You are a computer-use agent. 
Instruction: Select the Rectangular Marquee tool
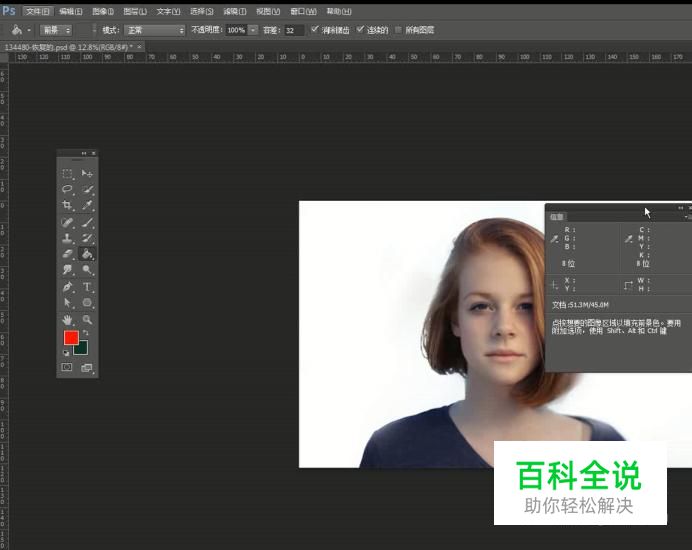pos(67,174)
